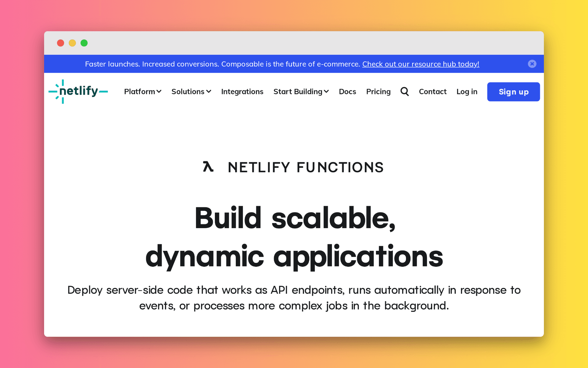
Task: Dismiss the blue announcement banner
Action: click(532, 64)
